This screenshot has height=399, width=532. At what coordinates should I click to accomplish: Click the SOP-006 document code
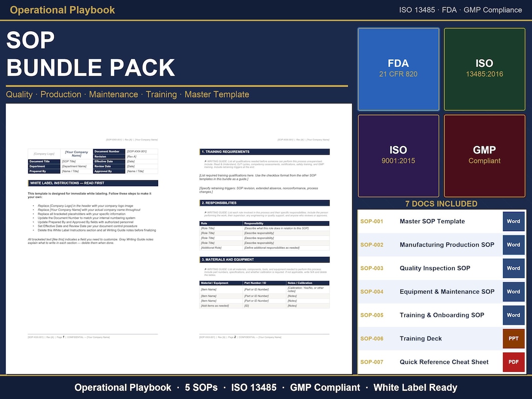(371, 338)
